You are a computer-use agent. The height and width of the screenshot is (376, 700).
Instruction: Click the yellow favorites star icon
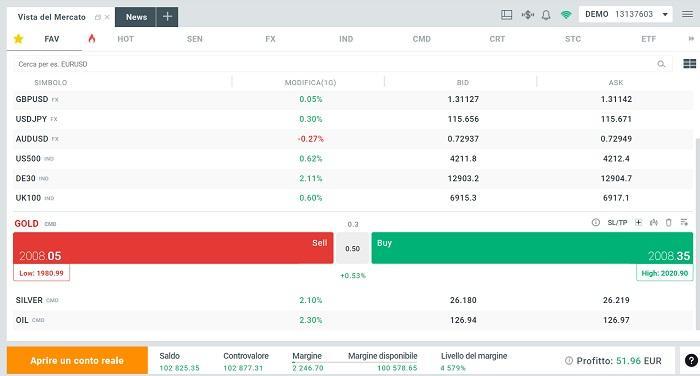(x=18, y=39)
